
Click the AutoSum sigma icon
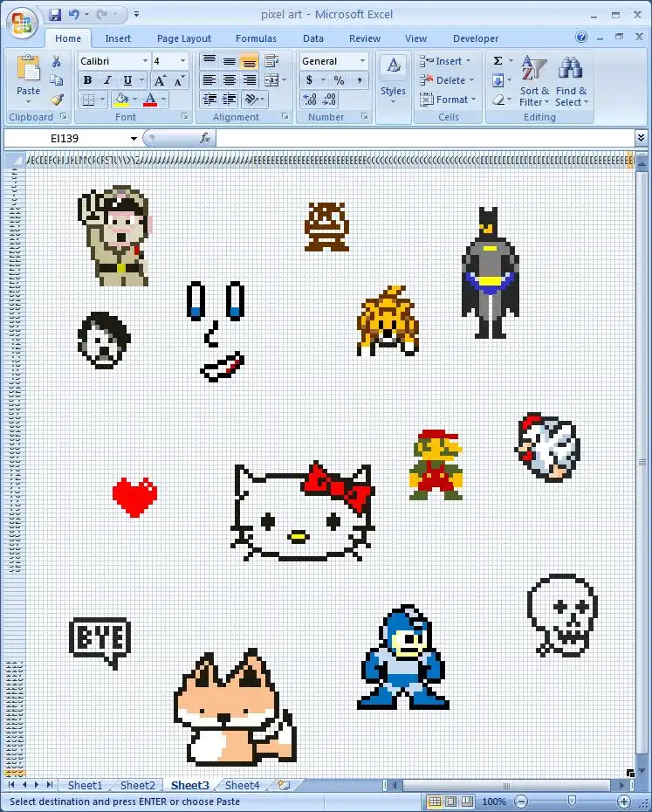click(498, 61)
